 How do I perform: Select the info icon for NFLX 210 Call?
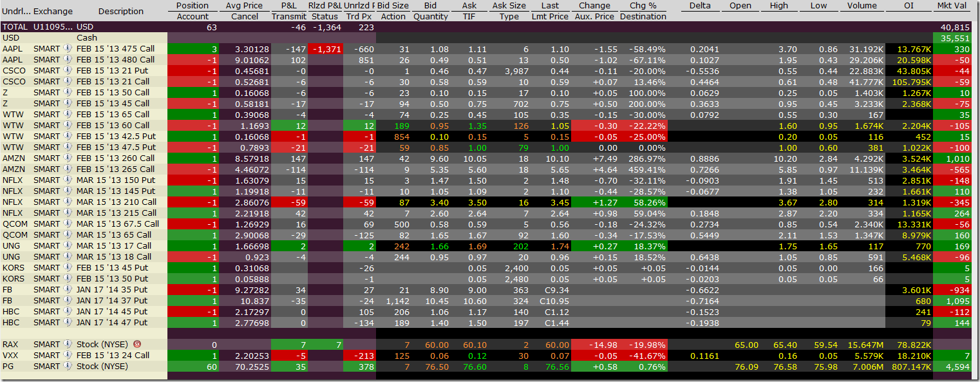pos(68,202)
